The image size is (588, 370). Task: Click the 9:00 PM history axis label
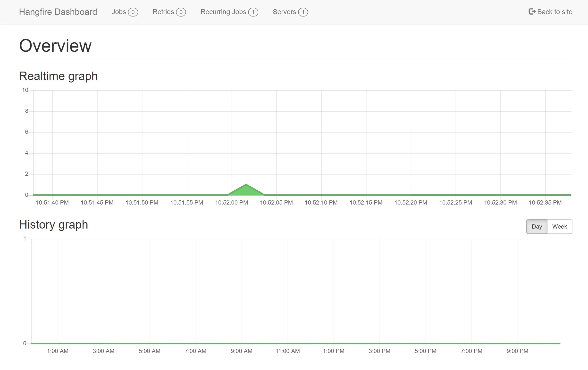(517, 351)
